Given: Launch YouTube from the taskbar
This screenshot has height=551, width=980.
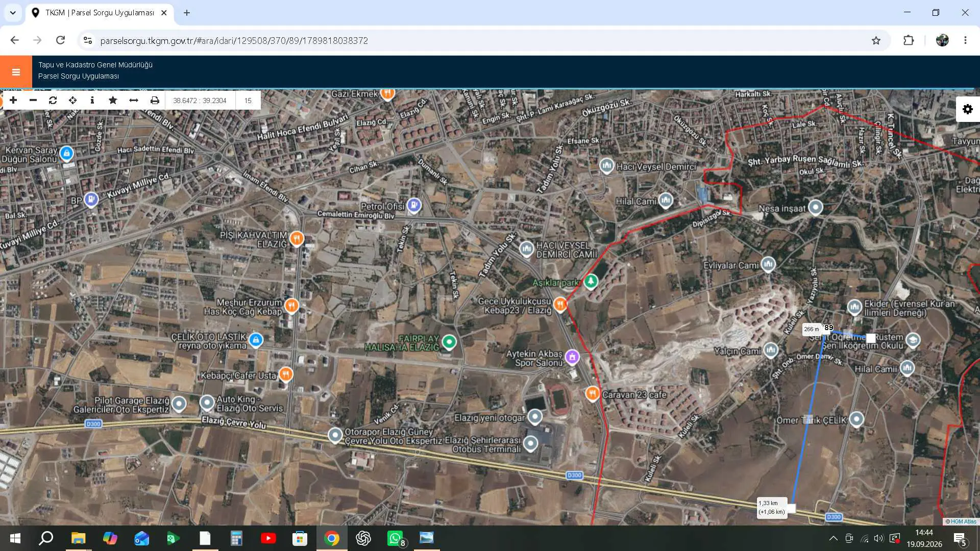Looking at the screenshot, I should point(268,538).
